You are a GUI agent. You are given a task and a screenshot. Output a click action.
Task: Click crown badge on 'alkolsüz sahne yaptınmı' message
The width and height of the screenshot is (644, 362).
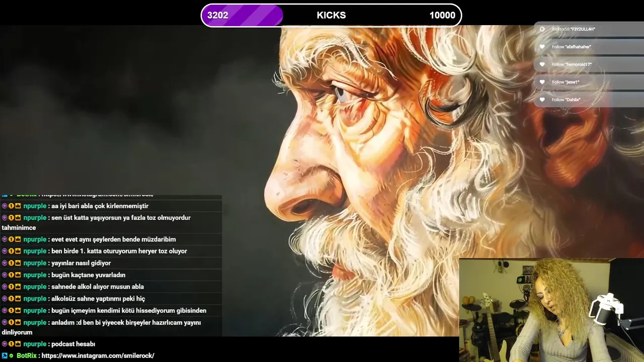[x=18, y=299]
